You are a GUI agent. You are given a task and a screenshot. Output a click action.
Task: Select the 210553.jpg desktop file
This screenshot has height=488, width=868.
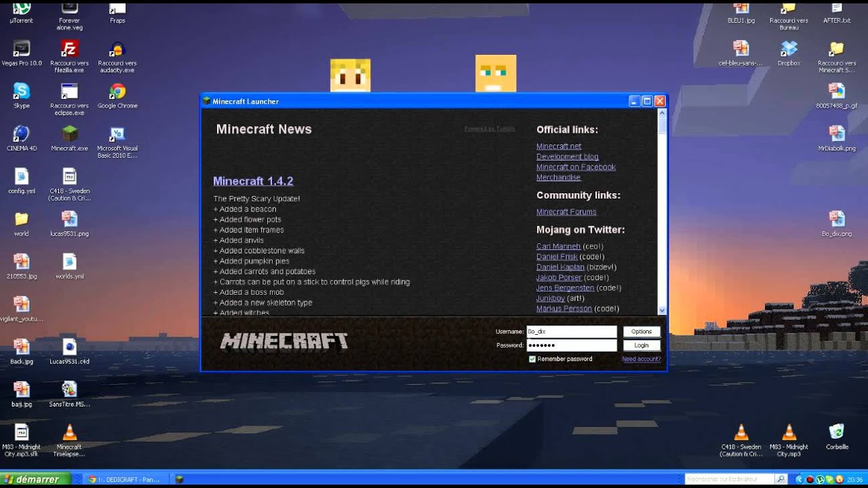pyautogui.click(x=22, y=266)
